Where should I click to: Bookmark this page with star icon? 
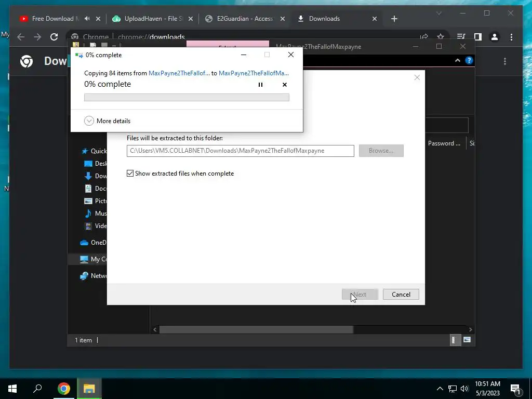coord(441,37)
